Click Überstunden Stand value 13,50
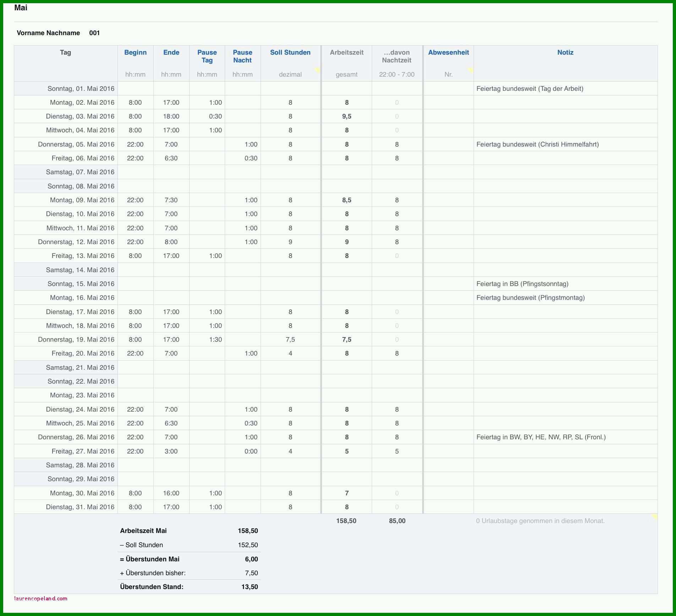Image resolution: width=676 pixels, height=616 pixels. [x=250, y=587]
